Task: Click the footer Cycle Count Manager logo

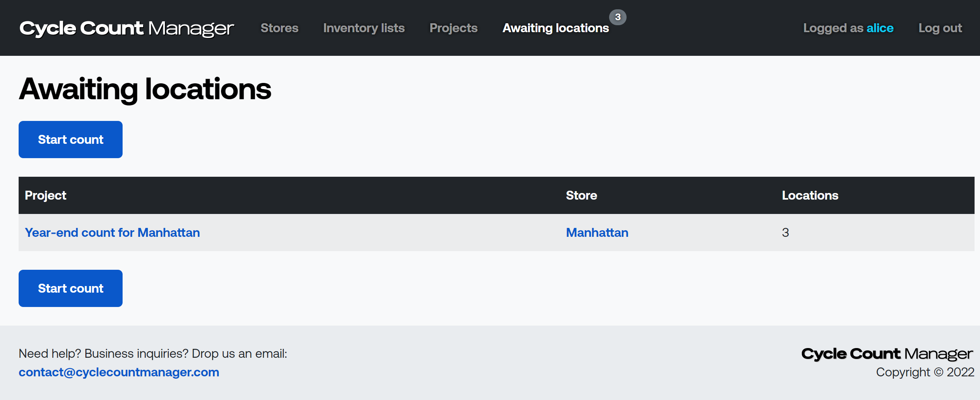Action: 887,353
